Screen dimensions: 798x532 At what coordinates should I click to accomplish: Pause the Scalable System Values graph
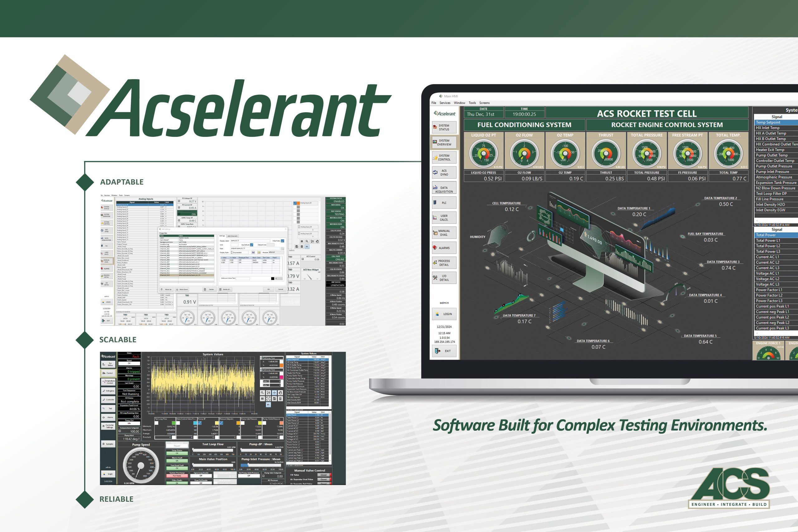coord(262,399)
